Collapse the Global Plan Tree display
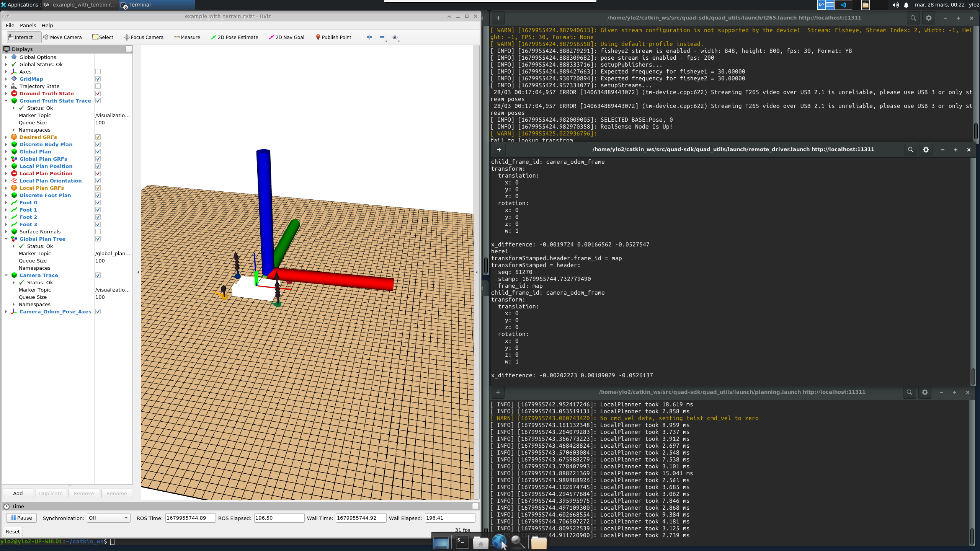 click(x=6, y=239)
